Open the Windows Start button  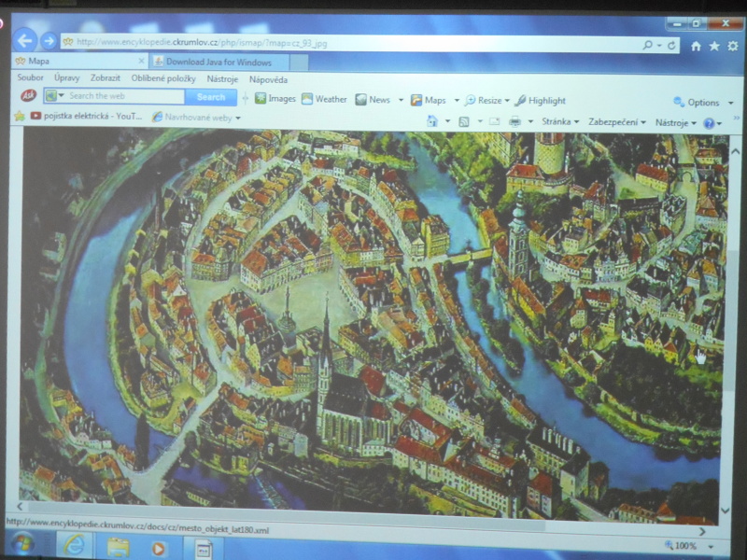click(x=21, y=545)
